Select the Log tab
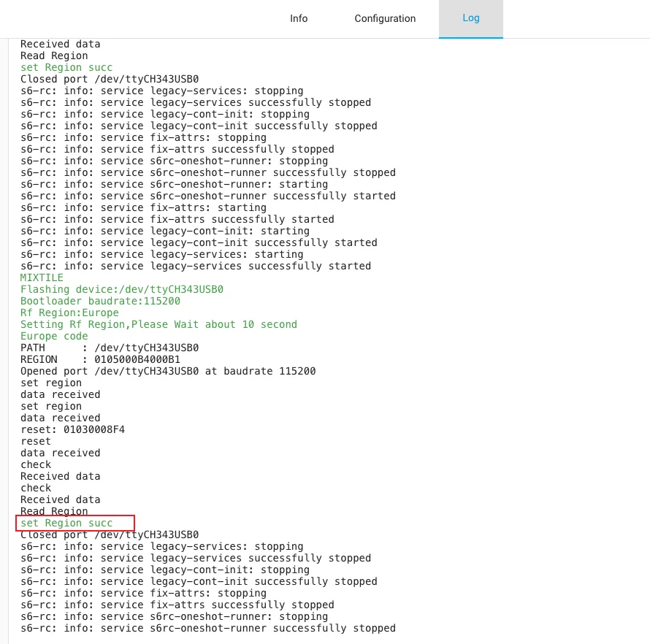Screen dimensions: 650x644 (x=471, y=19)
